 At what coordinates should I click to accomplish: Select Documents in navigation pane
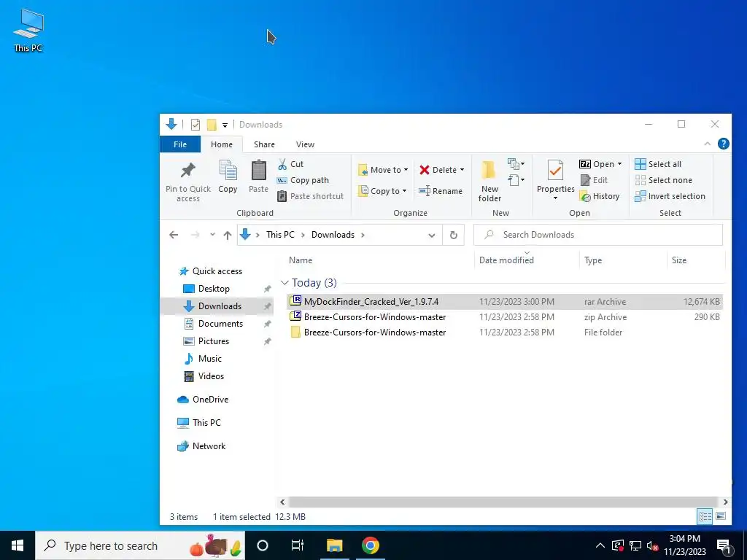(220, 324)
